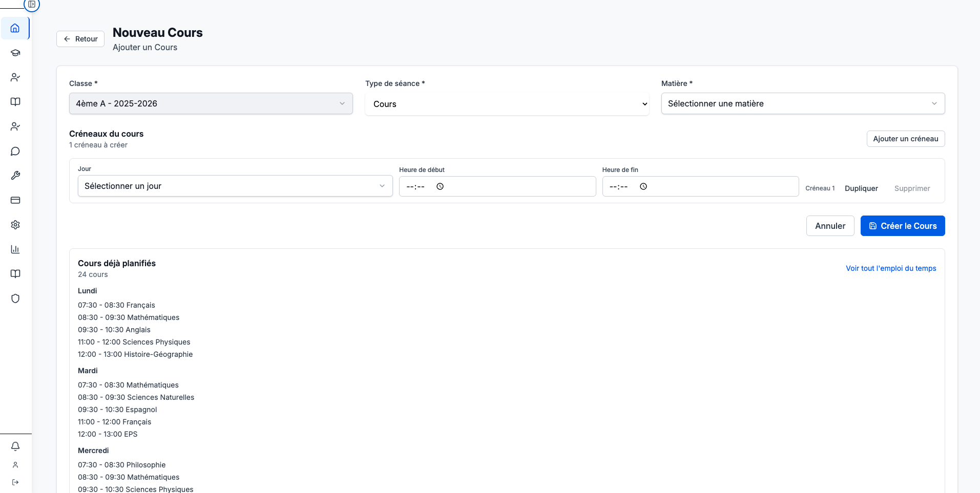Click the Créneaux du cours heading

click(107, 134)
